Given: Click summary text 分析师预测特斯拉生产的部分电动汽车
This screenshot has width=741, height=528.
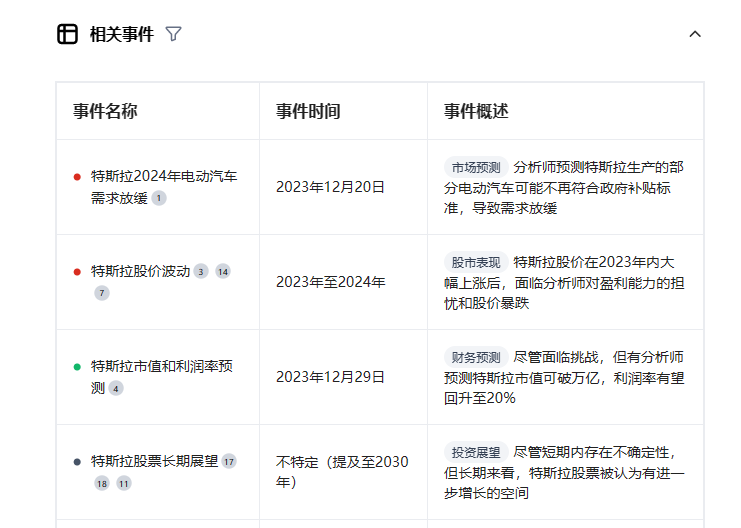Looking at the screenshot, I should click(564, 178).
